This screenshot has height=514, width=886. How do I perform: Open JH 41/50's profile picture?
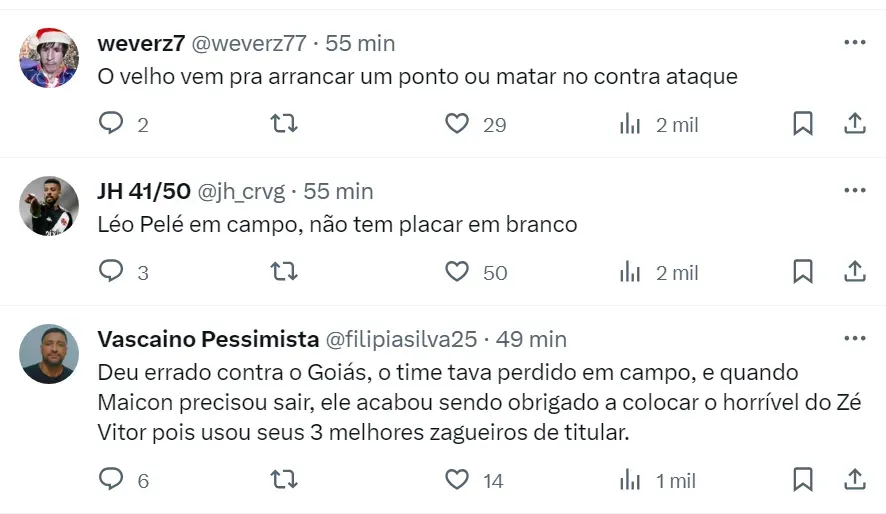pos(49,206)
